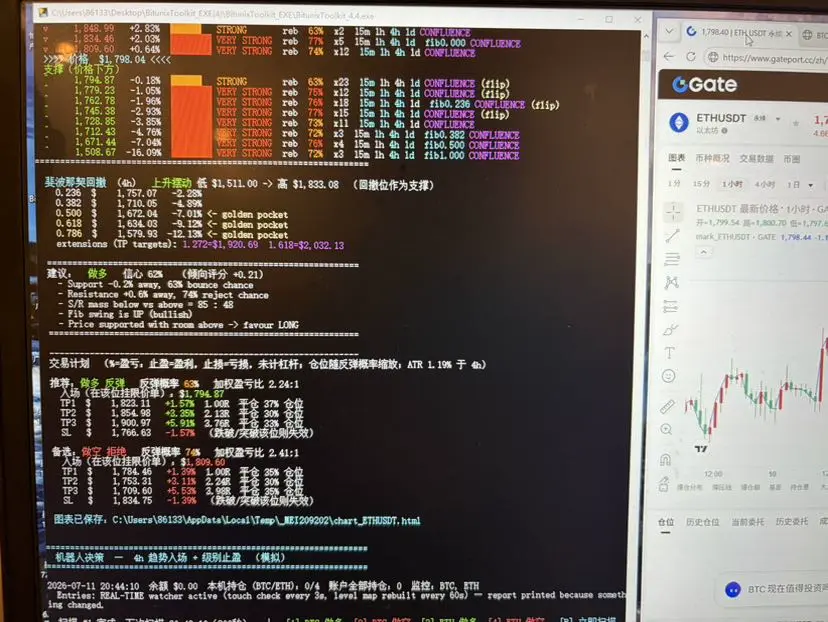Click the mark_ETHUSDT 1,798.44 legend value
This screenshot has width=828, height=622.
[x=796, y=238]
